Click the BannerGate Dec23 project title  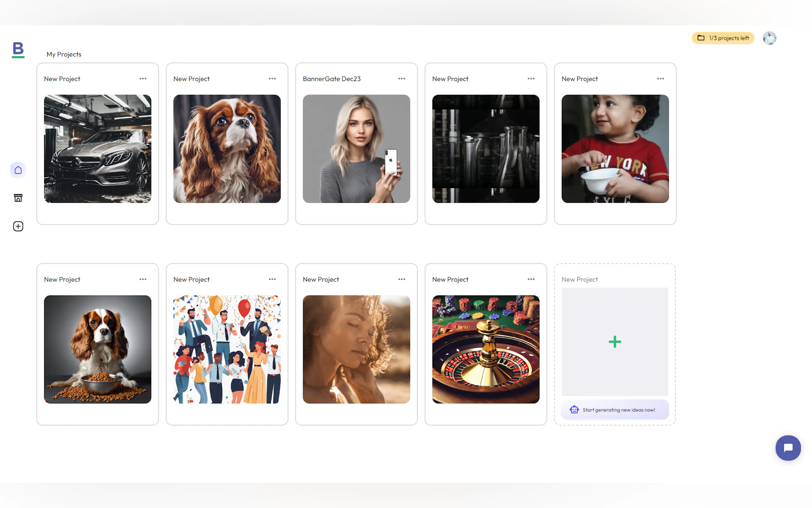coord(331,79)
